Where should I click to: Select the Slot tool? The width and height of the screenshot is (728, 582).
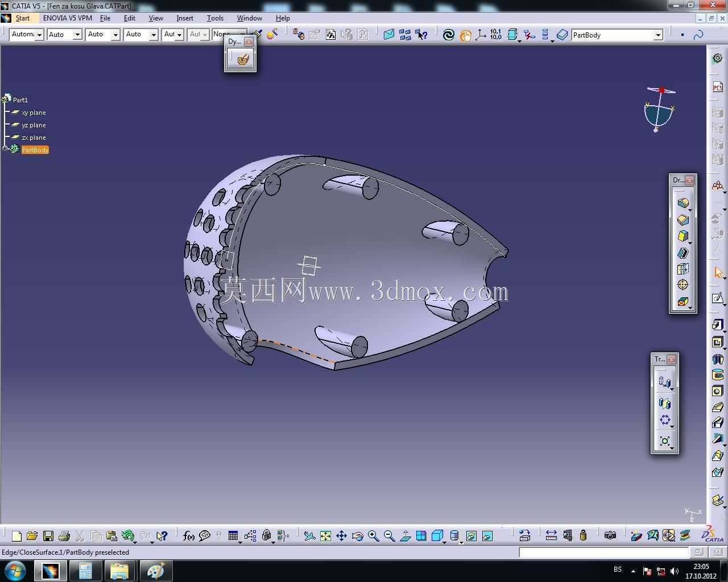click(718, 423)
